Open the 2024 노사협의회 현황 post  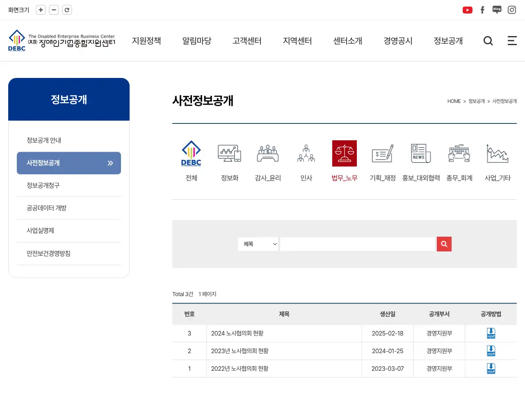click(x=237, y=333)
